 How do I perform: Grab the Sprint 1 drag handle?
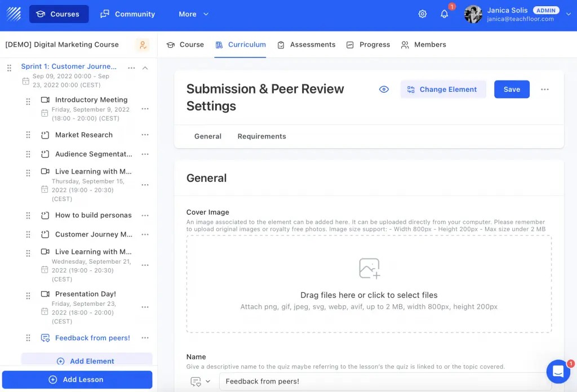click(9, 68)
